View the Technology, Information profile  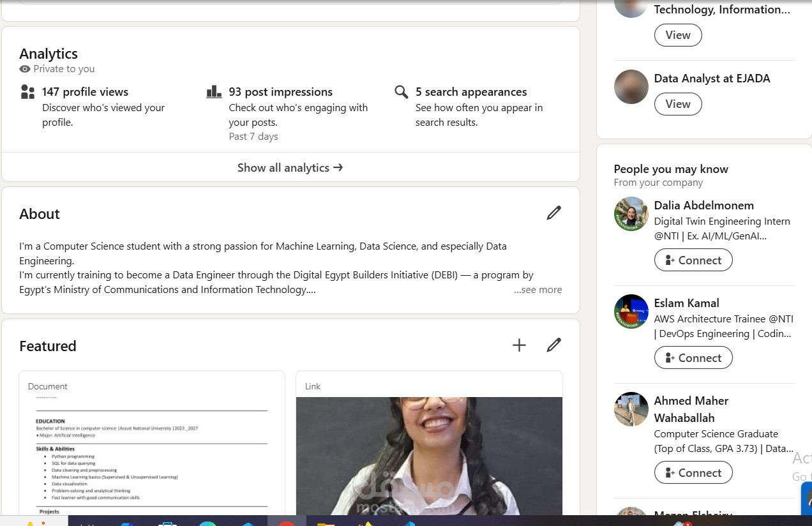tap(678, 34)
